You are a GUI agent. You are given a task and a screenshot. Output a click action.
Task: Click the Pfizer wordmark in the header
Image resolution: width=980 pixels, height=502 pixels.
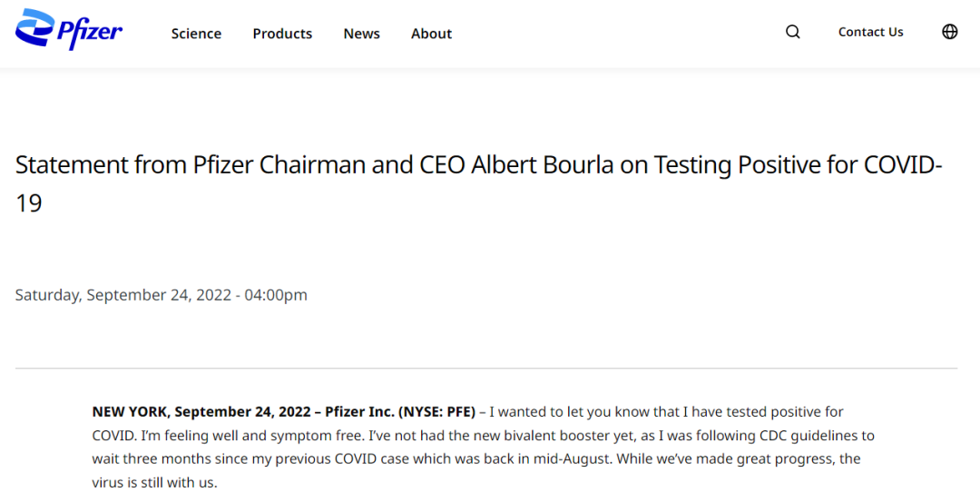click(91, 33)
